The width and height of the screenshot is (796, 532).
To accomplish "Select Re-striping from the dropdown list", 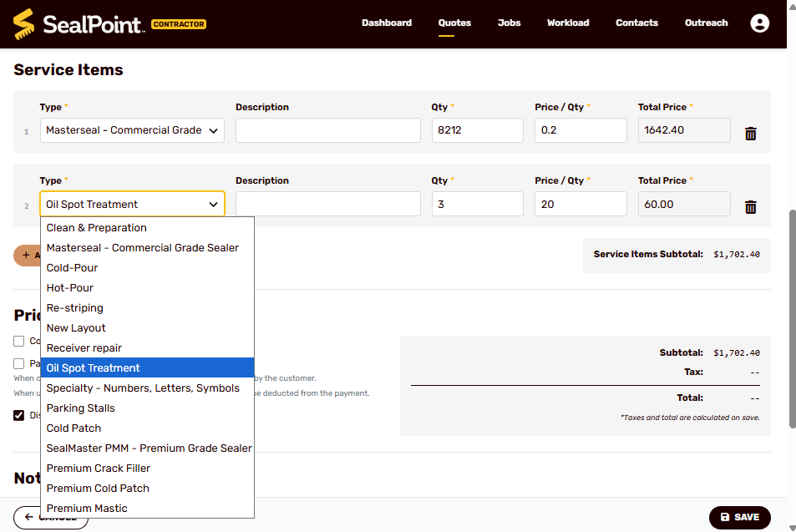I will (x=147, y=307).
